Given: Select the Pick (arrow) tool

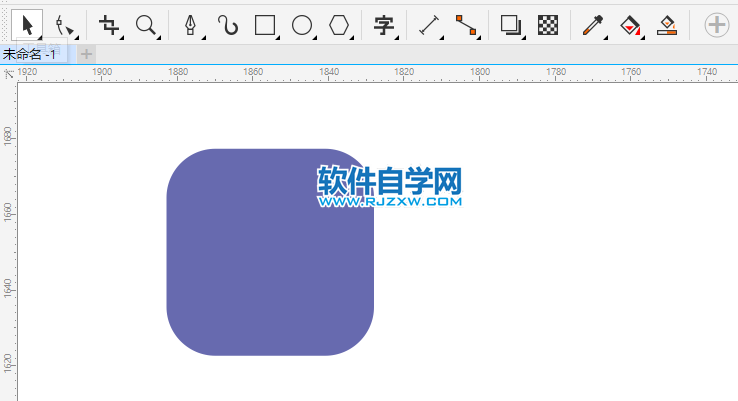Looking at the screenshot, I should [x=27, y=25].
